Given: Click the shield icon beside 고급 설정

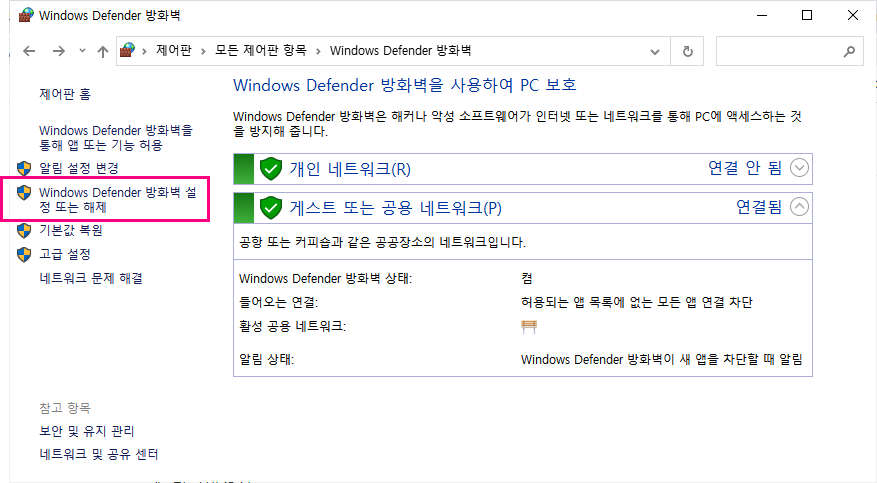Looking at the screenshot, I should [24, 254].
